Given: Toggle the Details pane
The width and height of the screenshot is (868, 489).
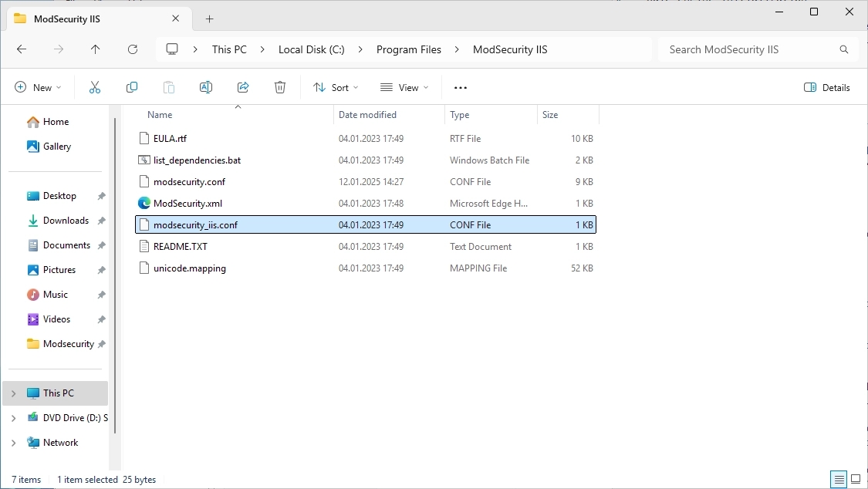Looking at the screenshot, I should coord(827,87).
